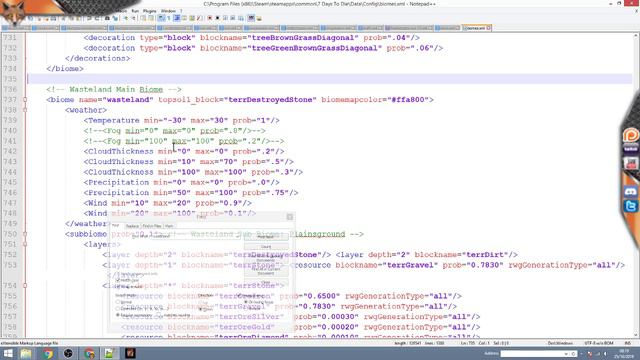
Task: Click the Paste toolbar icon
Action: click(78, 18)
